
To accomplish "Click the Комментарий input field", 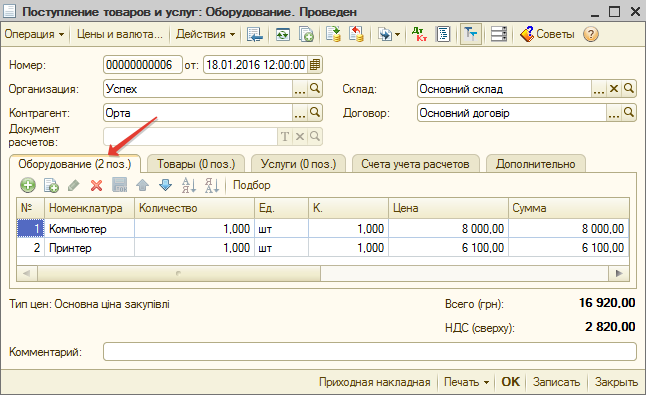I will coord(370,351).
